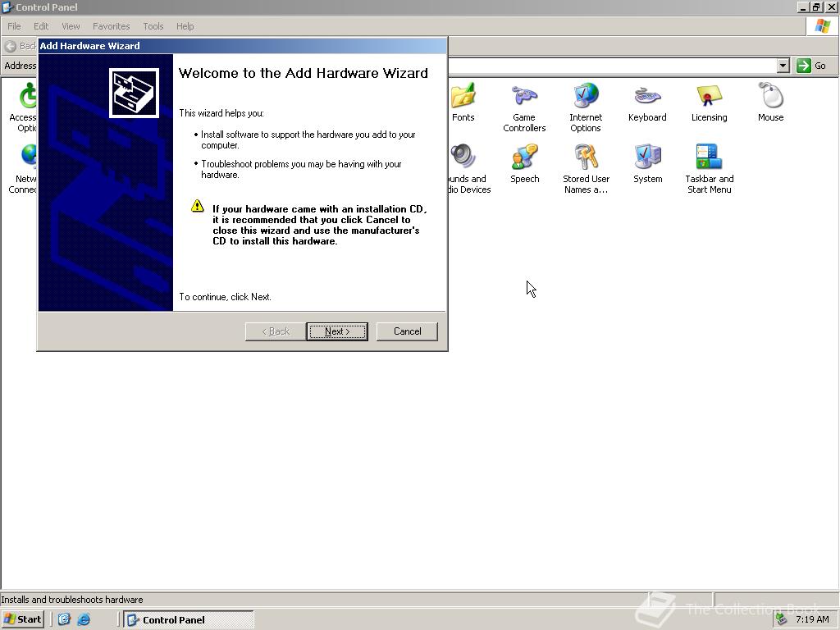Click the green Go arrow button
The height and width of the screenshot is (630, 840).
click(x=804, y=66)
